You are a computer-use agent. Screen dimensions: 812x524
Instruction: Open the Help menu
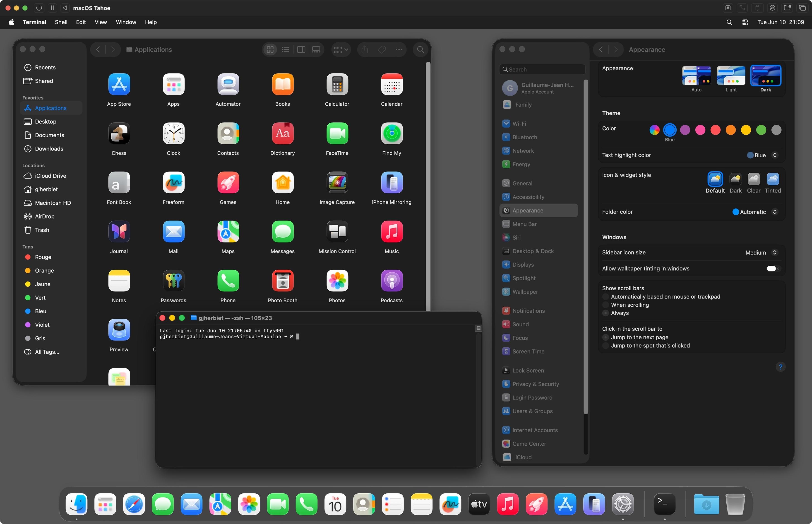click(x=151, y=22)
